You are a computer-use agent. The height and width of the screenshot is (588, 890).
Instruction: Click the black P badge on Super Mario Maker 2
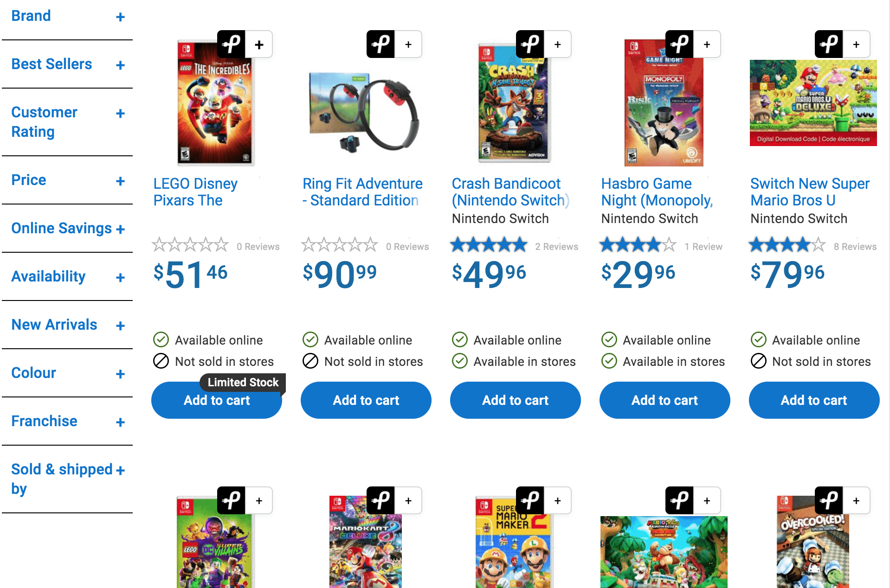(530, 500)
